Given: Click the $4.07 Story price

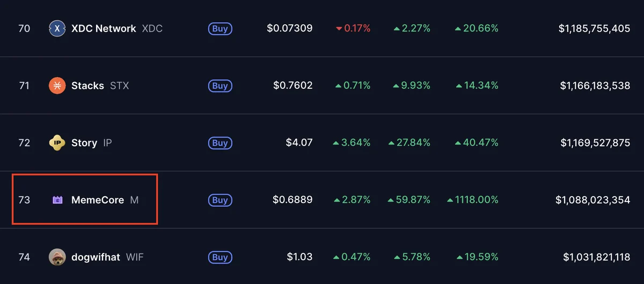Looking at the screenshot, I should (299, 143).
